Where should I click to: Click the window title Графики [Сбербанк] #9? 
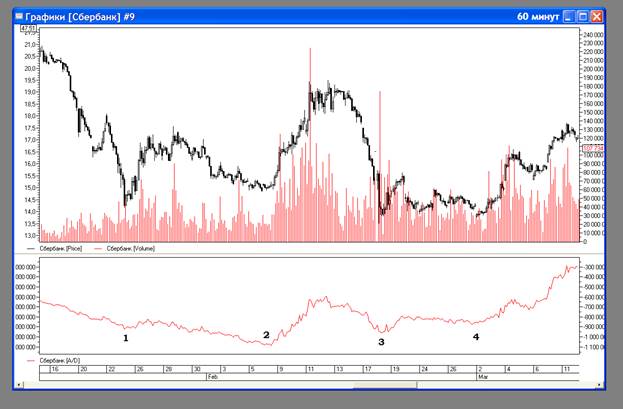point(80,17)
